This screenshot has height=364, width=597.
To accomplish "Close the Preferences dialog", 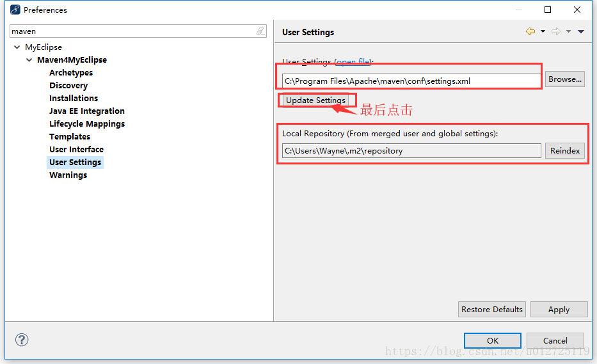I will tap(577, 10).
